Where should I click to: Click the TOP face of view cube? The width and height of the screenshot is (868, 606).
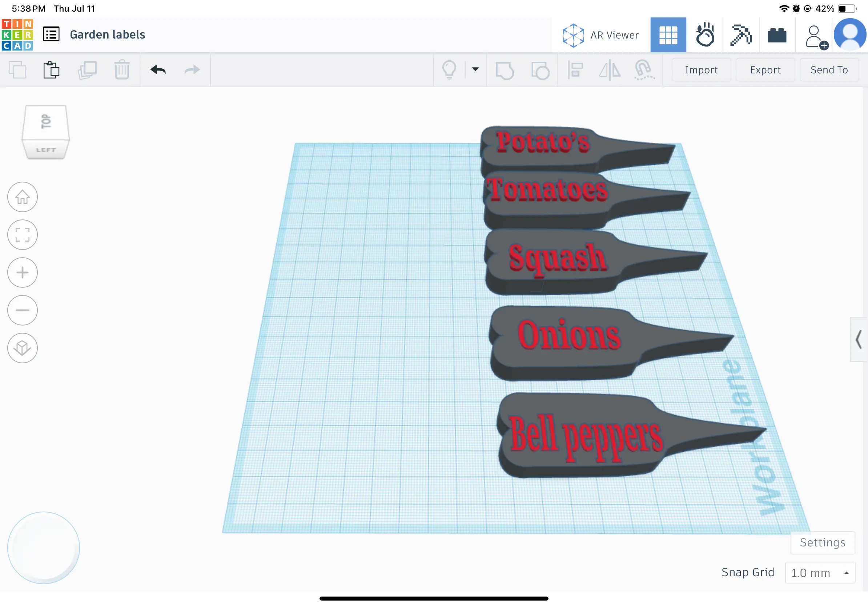[x=46, y=122]
